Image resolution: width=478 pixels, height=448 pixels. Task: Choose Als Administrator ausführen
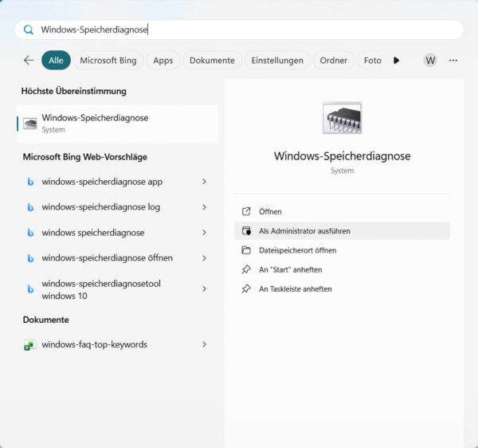point(342,231)
